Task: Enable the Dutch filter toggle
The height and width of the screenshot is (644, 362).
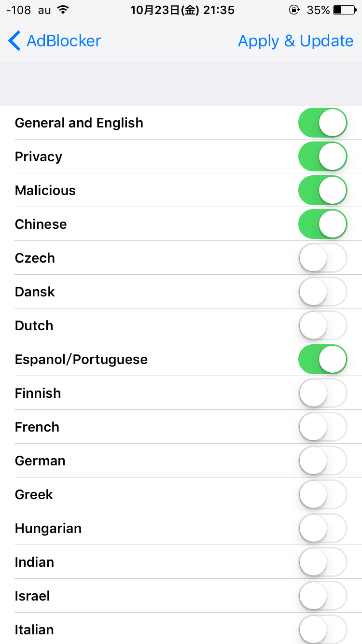Action: click(x=322, y=326)
